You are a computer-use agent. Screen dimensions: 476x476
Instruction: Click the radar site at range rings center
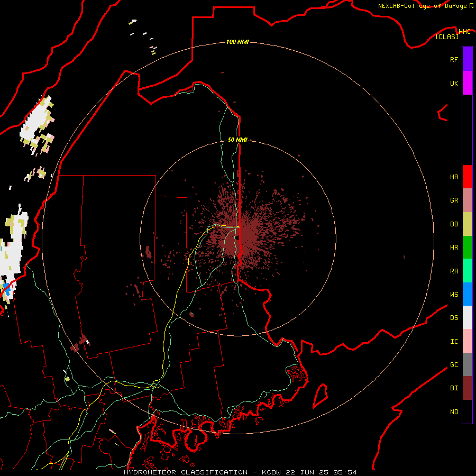coord(238,238)
